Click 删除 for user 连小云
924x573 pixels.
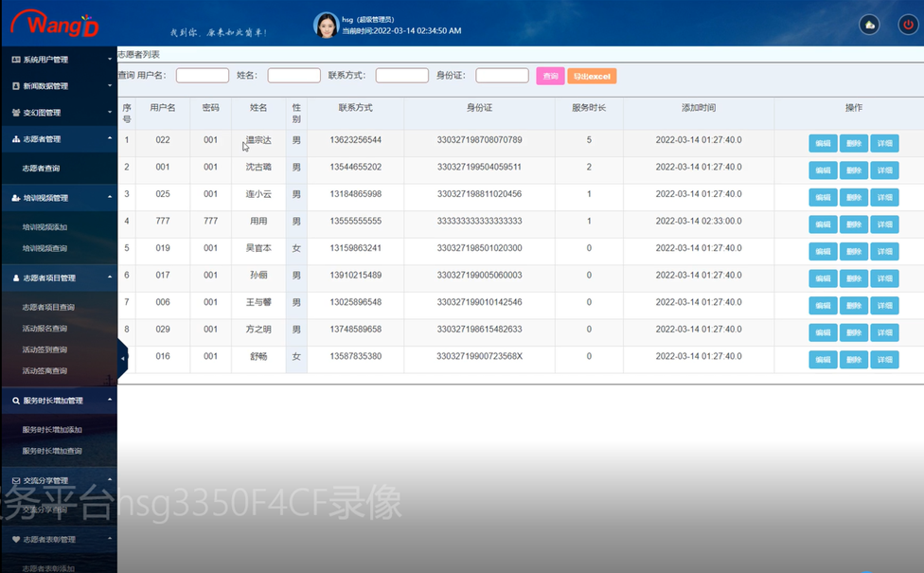coord(854,198)
